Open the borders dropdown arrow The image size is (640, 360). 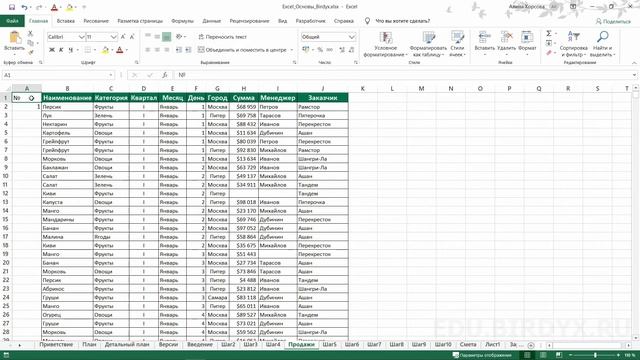click(x=95, y=50)
